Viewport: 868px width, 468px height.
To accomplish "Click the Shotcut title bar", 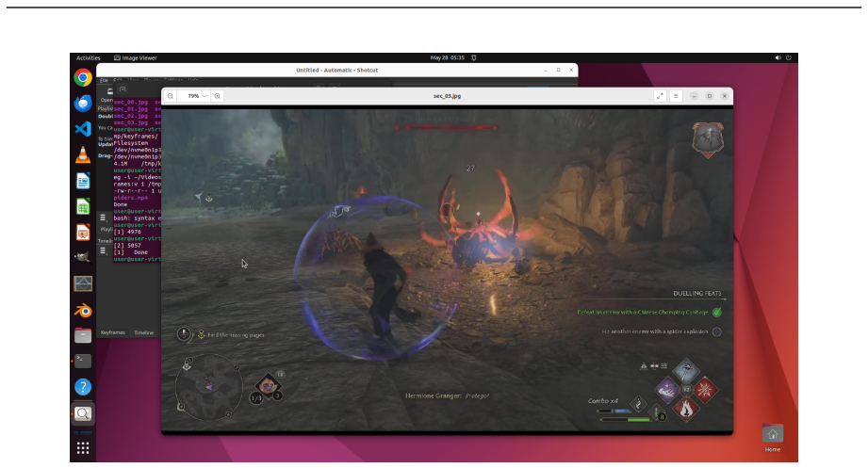I will [x=336, y=71].
